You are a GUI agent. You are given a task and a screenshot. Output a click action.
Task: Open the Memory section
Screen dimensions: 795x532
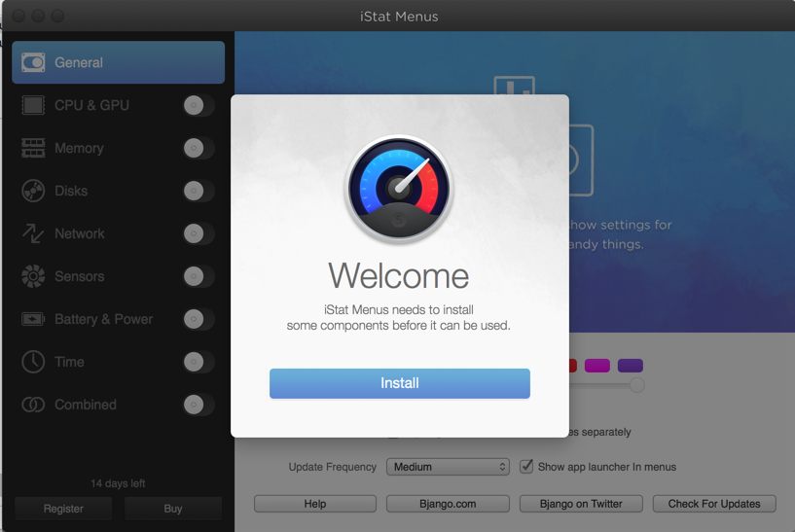coord(118,148)
